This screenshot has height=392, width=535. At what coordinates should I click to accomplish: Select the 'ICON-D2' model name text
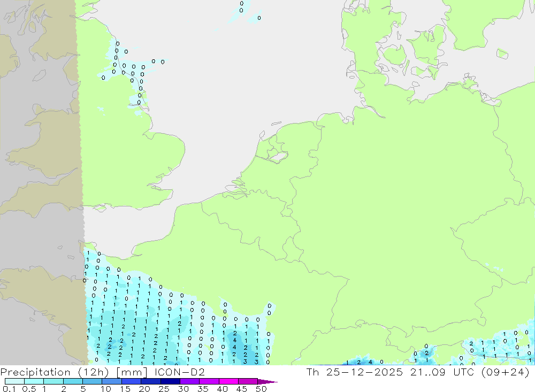[x=179, y=372]
